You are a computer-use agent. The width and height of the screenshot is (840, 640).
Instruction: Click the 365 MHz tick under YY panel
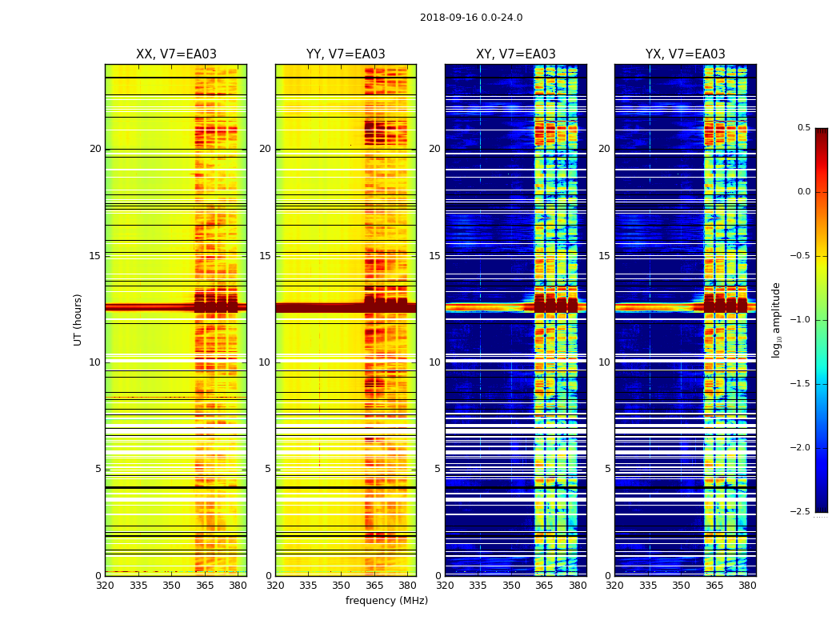(374, 586)
